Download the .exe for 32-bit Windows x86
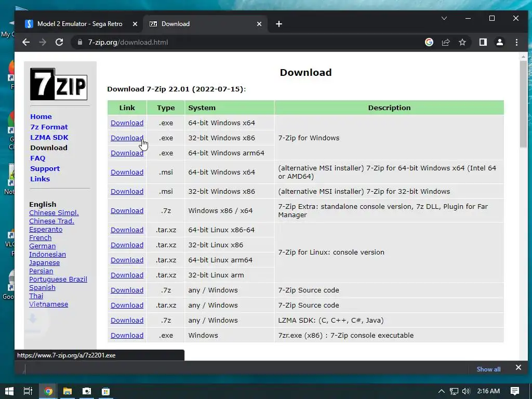532x399 pixels. [127, 138]
